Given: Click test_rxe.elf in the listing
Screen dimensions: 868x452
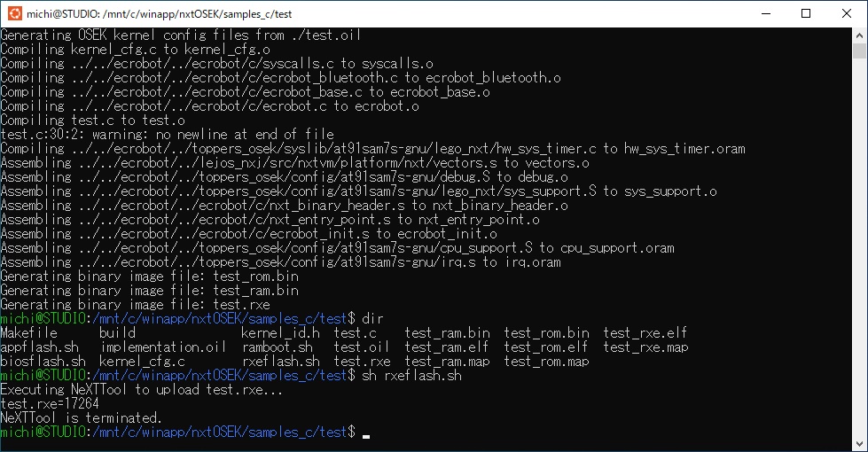Looking at the screenshot, I should pyautogui.click(x=645, y=332).
